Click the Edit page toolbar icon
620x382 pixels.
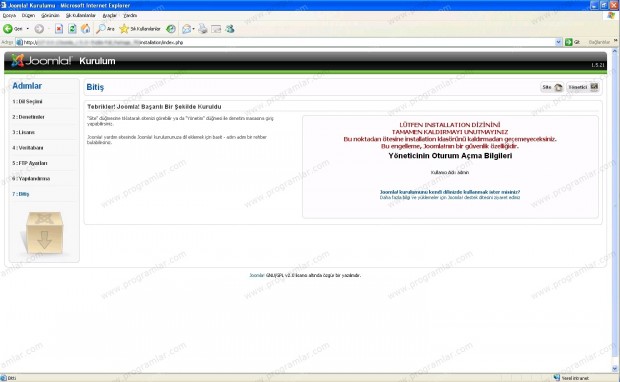pyautogui.click(x=216, y=29)
